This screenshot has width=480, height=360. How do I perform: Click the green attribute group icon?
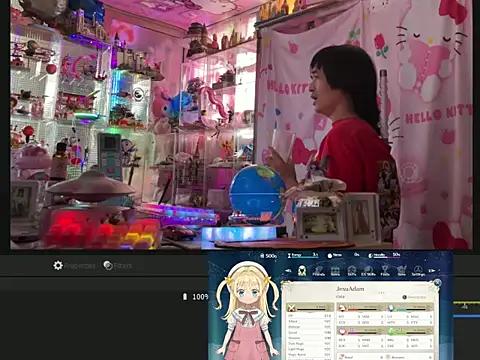pyautogui.click(x=391, y=331)
